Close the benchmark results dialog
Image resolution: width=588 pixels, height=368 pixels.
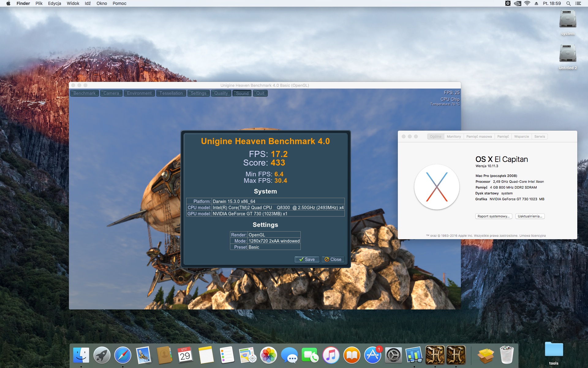pyautogui.click(x=333, y=259)
